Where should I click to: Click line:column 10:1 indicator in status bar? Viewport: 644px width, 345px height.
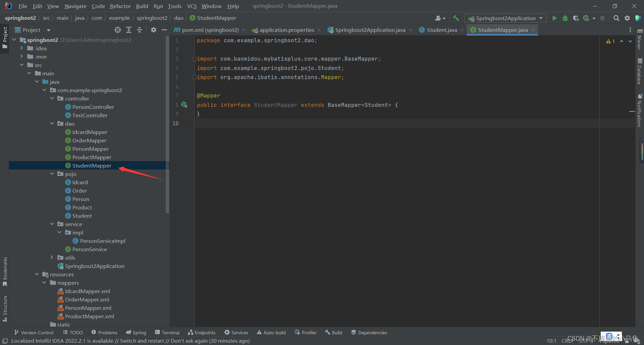point(551,341)
